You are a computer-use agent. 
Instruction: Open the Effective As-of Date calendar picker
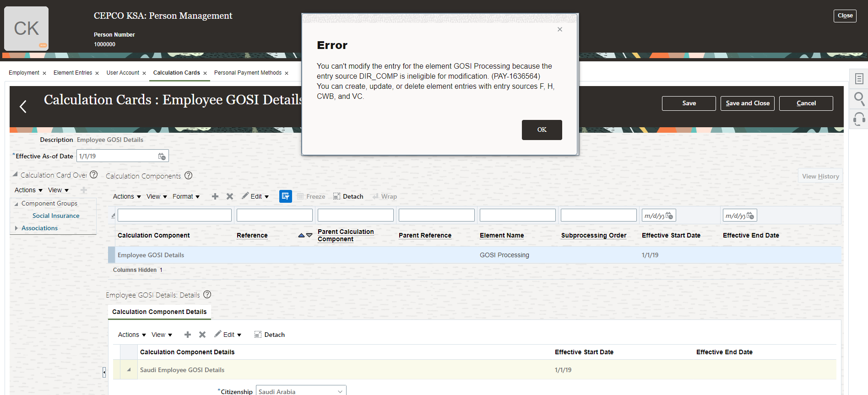pos(162,157)
